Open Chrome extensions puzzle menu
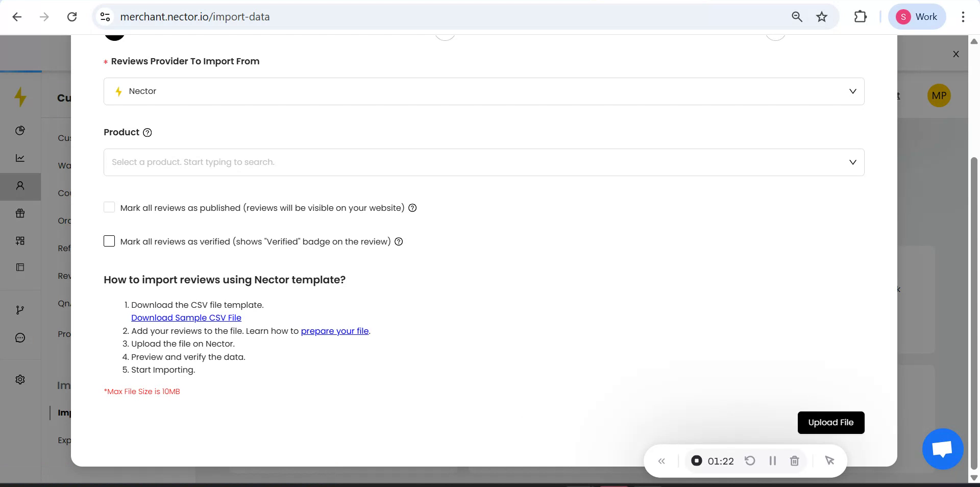 pyautogui.click(x=860, y=16)
